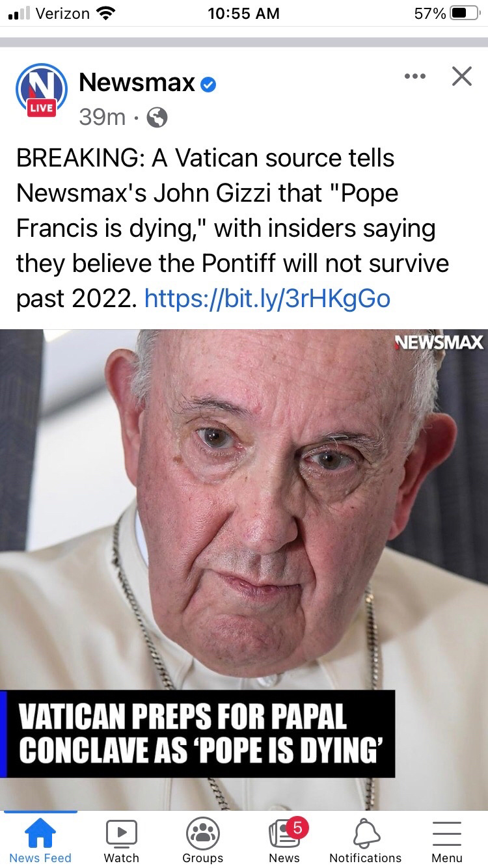
Task: Tap the globe public audience icon
Action: (x=157, y=117)
